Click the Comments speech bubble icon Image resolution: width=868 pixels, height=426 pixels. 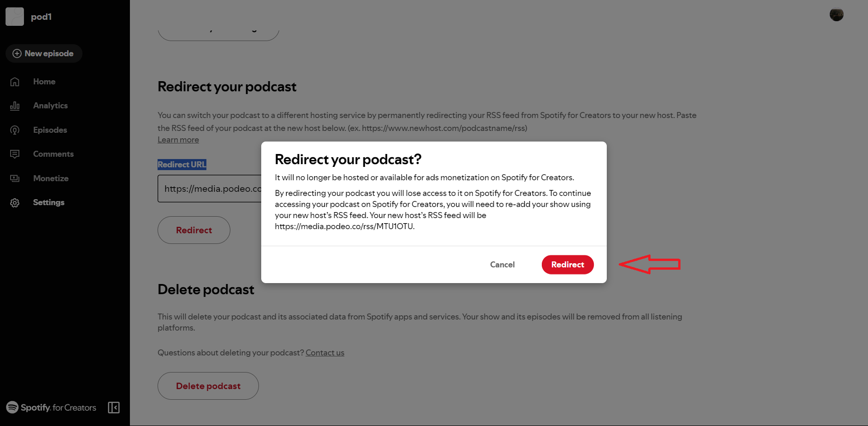click(15, 154)
